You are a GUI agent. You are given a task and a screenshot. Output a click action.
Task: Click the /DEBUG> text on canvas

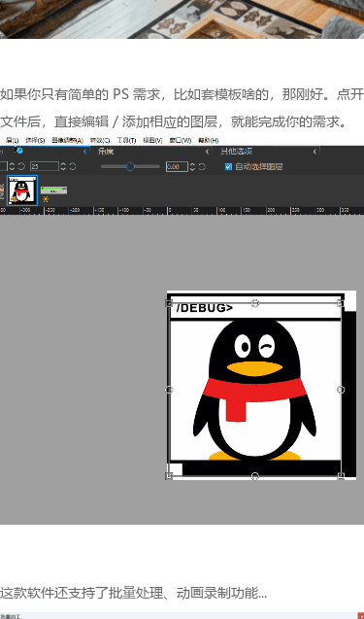205,308
